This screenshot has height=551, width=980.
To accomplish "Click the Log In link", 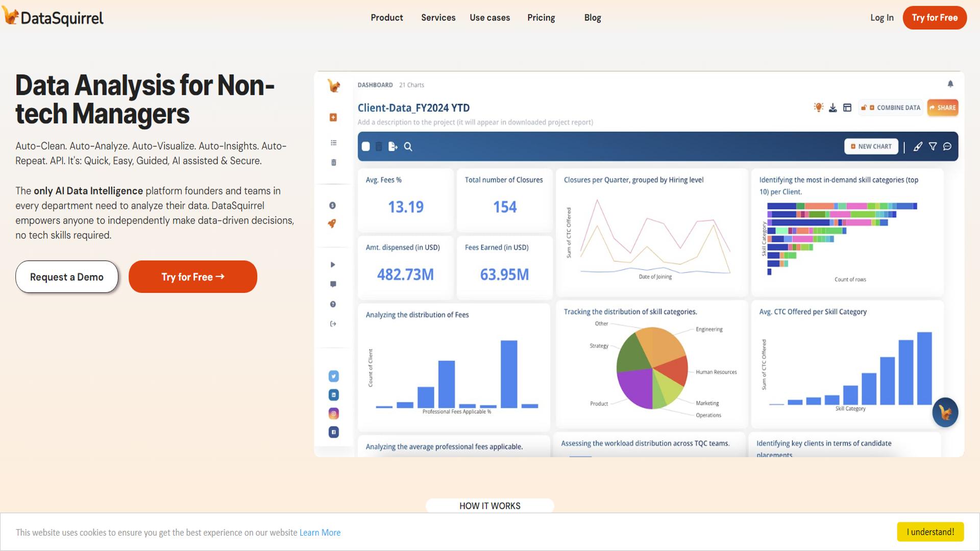I will (x=881, y=18).
